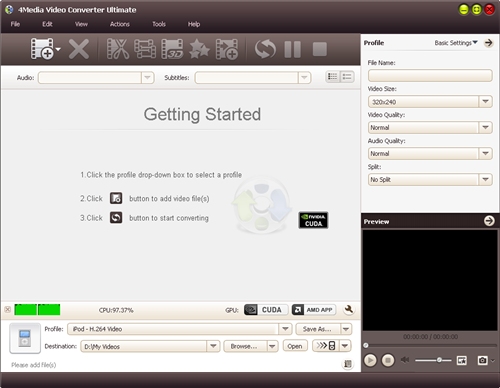Select the Clip scissors tool
Viewport: 500px width, 388px height.
click(x=118, y=49)
